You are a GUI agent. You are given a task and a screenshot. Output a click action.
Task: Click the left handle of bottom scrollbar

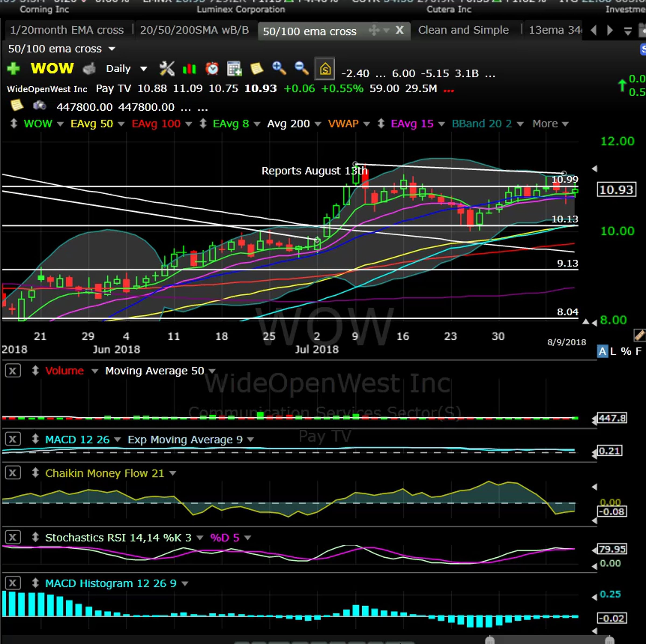(x=490, y=640)
